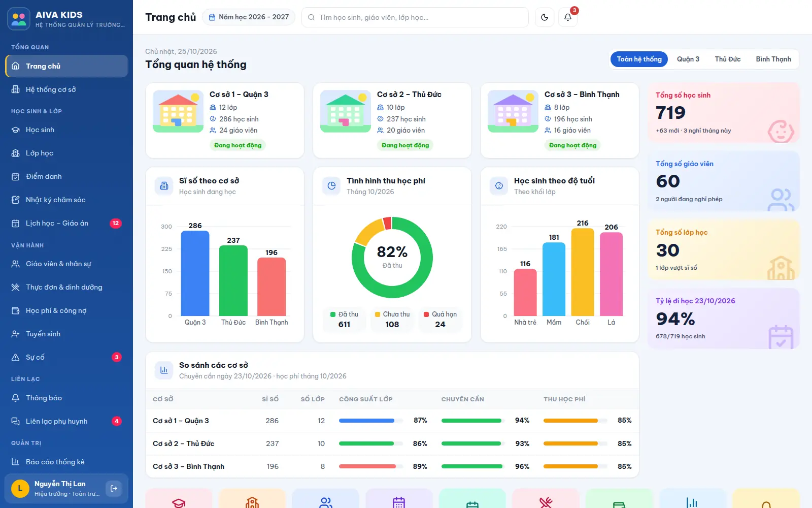Click the Tình hình thu học phí pie icon
This screenshot has width=812, height=508.
[331, 186]
